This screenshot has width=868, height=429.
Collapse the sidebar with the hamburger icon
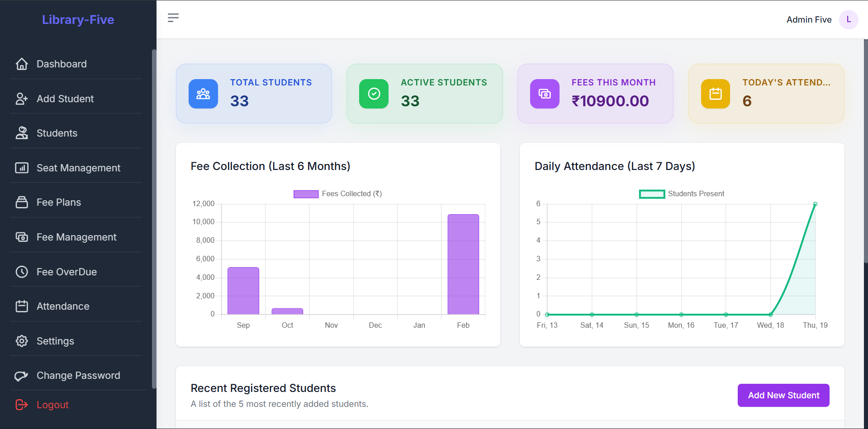(x=173, y=18)
